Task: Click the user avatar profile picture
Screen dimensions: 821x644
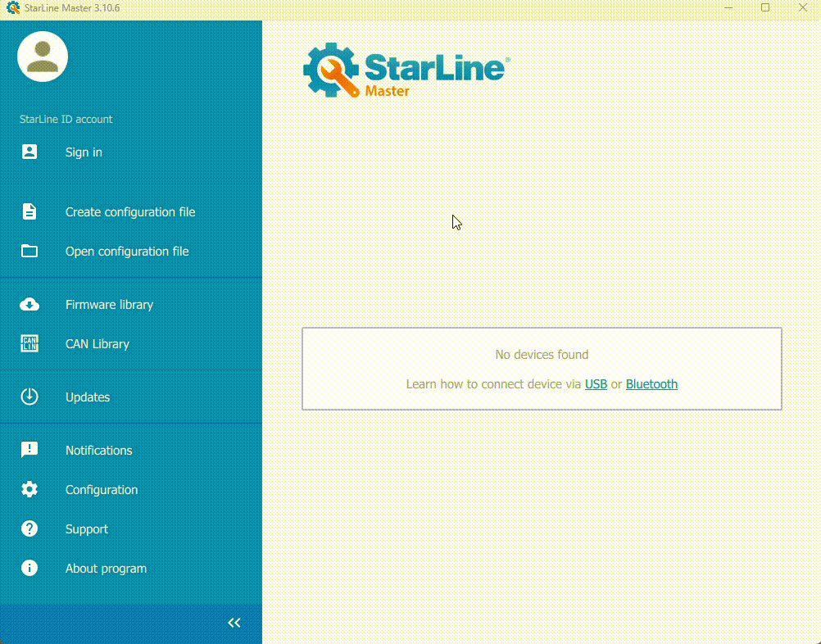Action: pos(43,57)
